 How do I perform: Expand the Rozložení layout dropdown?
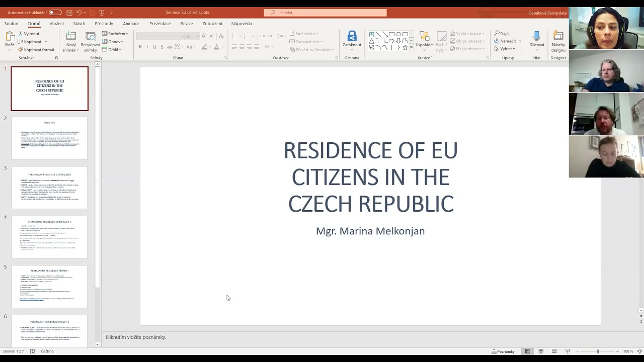tap(115, 34)
